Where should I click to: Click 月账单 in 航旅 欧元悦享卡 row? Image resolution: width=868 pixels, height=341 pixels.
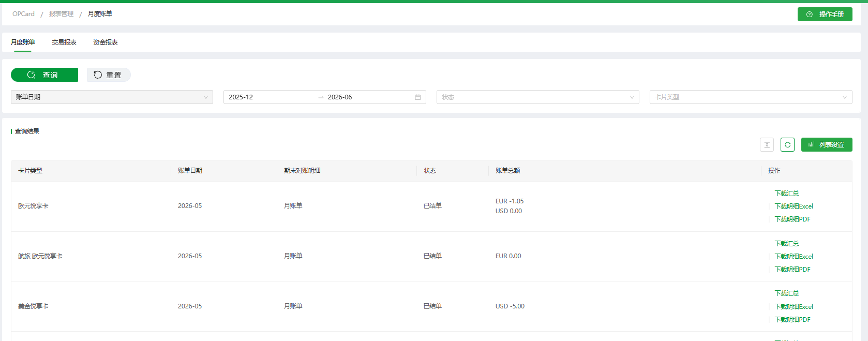293,256
